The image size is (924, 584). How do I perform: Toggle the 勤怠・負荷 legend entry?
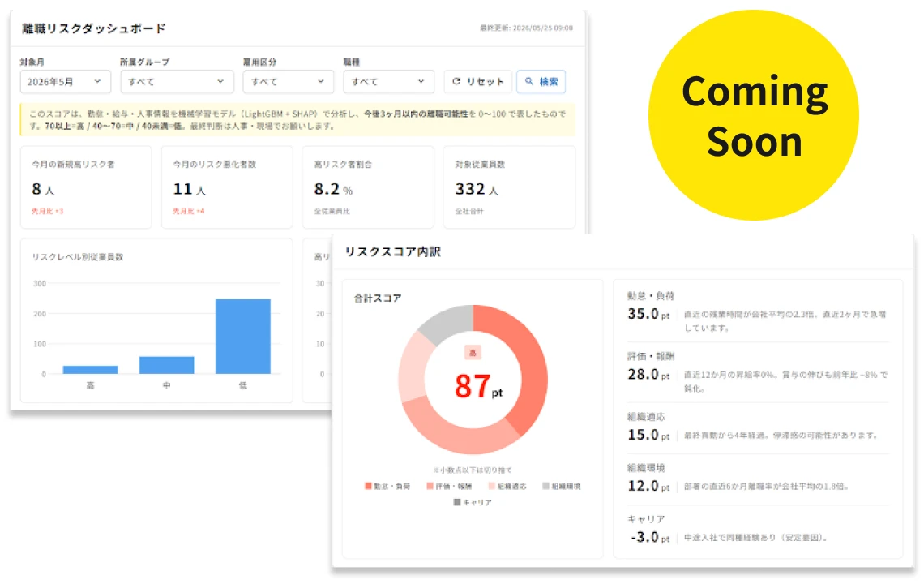(x=387, y=486)
